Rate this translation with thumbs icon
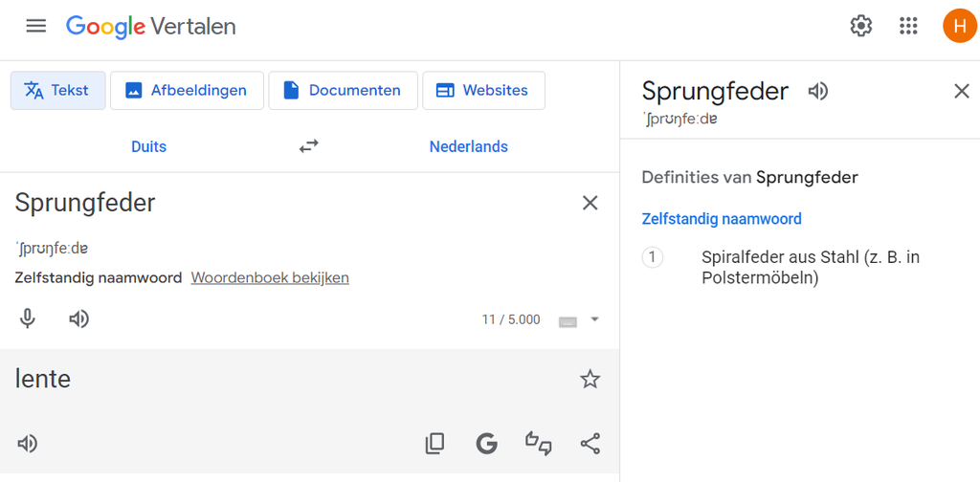 tap(539, 443)
